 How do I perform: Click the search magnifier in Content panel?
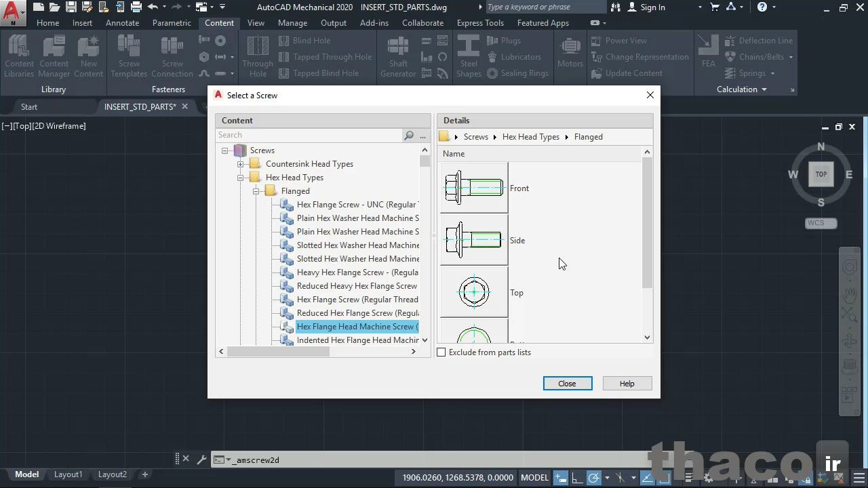click(x=409, y=135)
